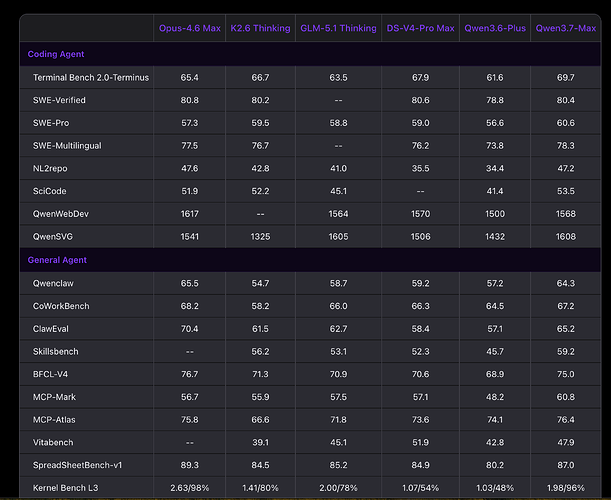Viewport: 611px width, 500px height.
Task: Click the SWE-Verified row label
Action: 59,100
